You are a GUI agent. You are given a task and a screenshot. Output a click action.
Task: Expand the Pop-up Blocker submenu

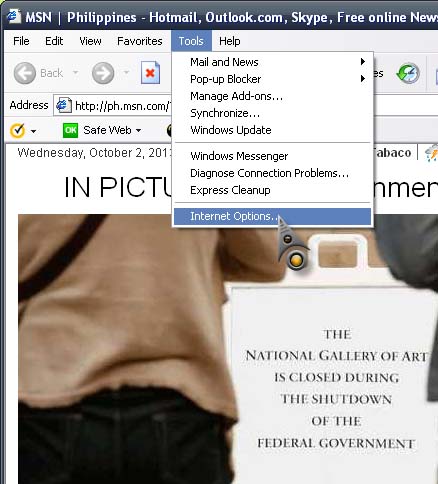272,79
